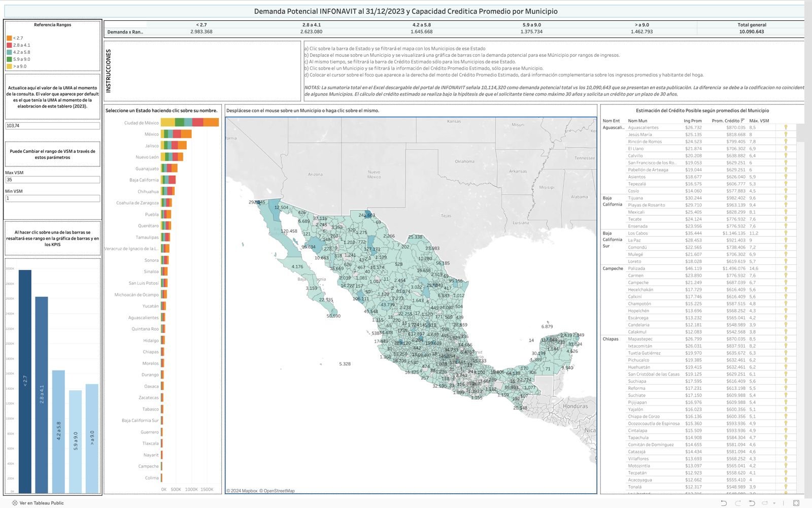812x508 pixels.
Task: Click the Mapbox attribution link
Action: 242,491
